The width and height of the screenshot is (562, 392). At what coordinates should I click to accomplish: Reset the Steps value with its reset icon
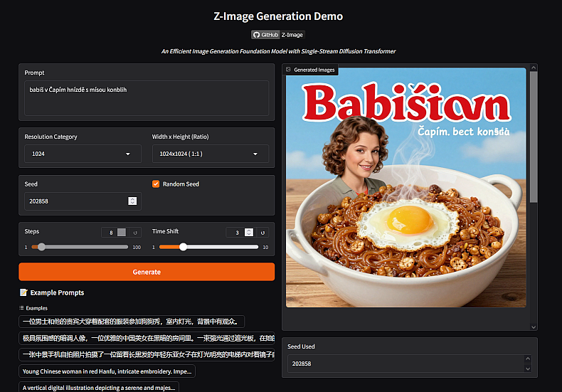point(134,232)
